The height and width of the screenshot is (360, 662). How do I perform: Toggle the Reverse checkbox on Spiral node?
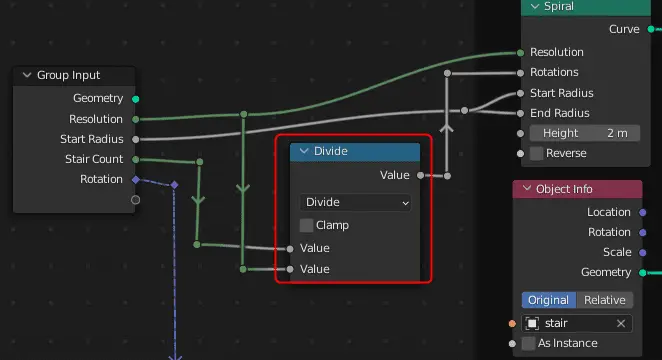pyautogui.click(x=537, y=153)
